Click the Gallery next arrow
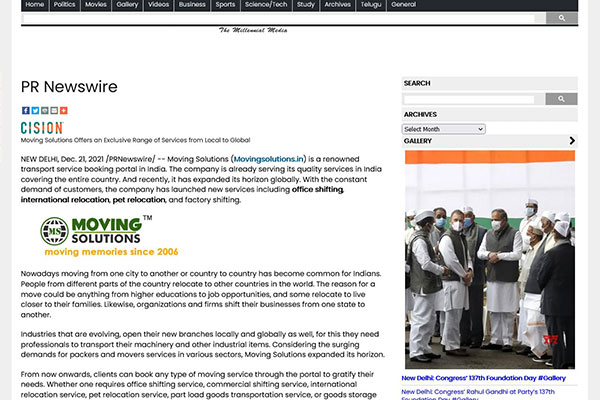The height and width of the screenshot is (400, 600). [570, 141]
